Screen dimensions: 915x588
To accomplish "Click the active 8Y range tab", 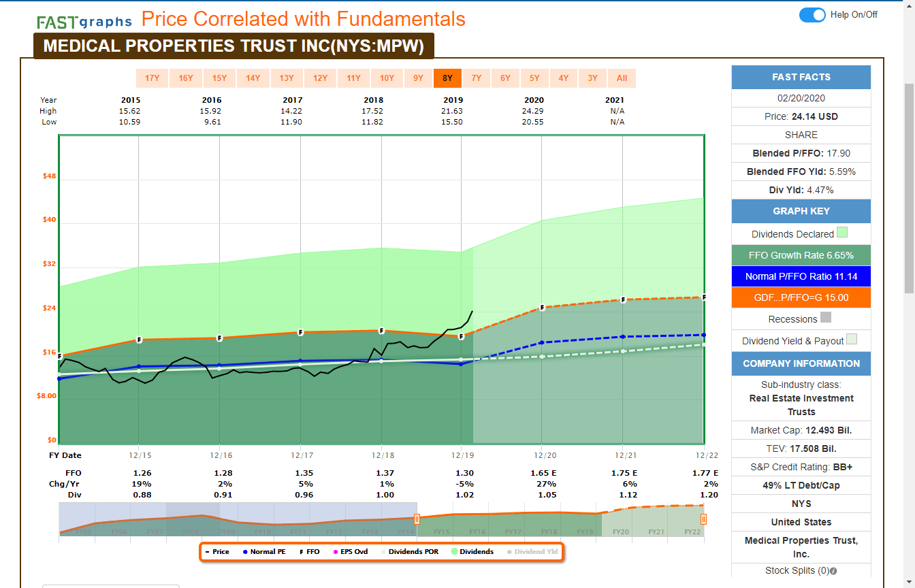I will point(447,78).
